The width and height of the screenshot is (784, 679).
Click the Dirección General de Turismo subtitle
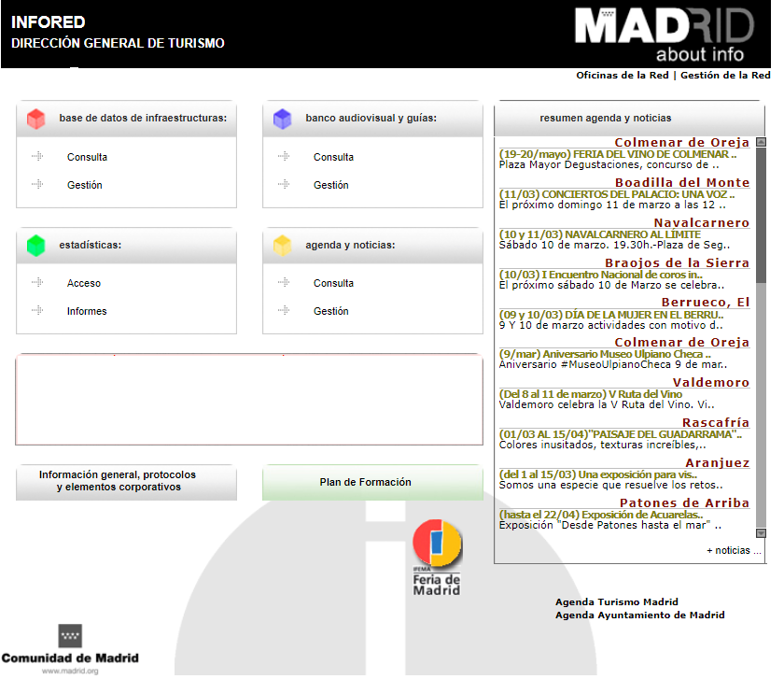pos(118,44)
